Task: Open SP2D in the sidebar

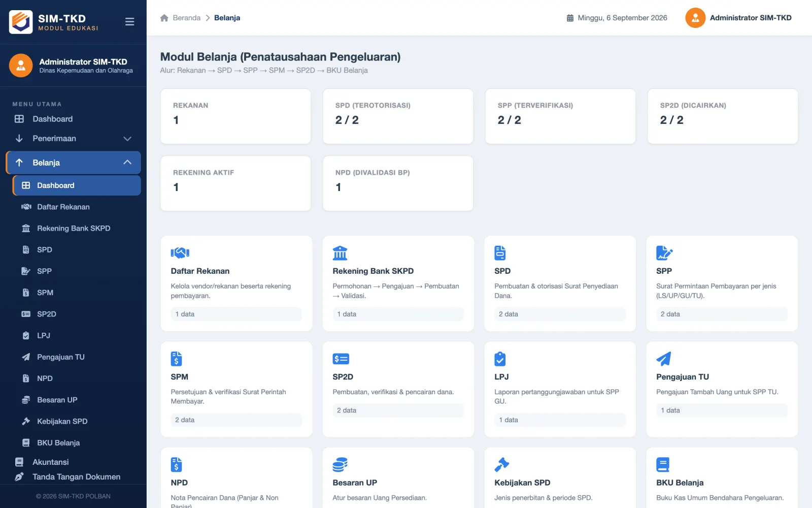Action: tap(77, 314)
